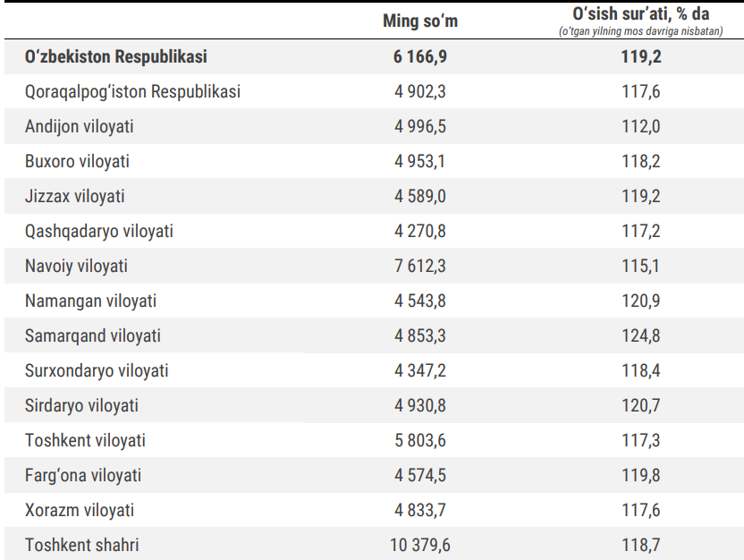This screenshot has width=744, height=560.
Task: Click the 'O'sish sur'ati, % da' column header
Action: click(640, 14)
